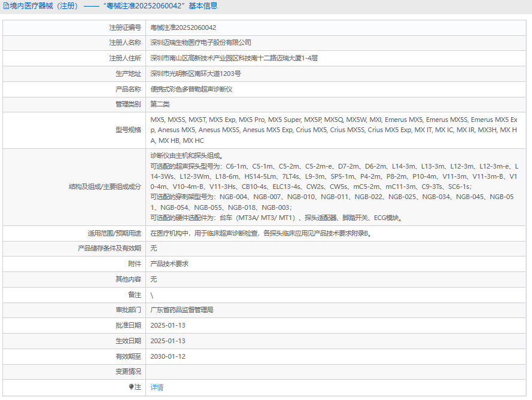Click the 变更情况 label cell
The image size is (532, 400).
coord(74,371)
